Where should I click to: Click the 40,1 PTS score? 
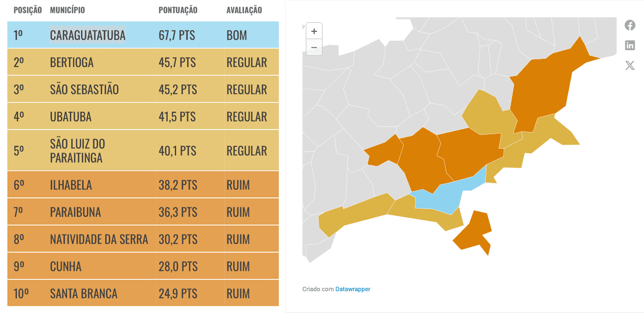point(177,151)
